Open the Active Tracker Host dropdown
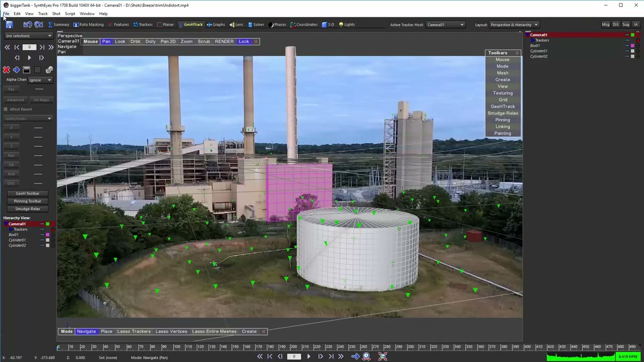 point(445,25)
